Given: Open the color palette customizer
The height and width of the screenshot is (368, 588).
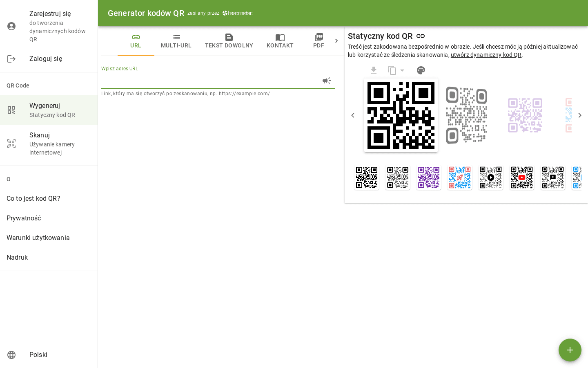Looking at the screenshot, I should point(421,70).
